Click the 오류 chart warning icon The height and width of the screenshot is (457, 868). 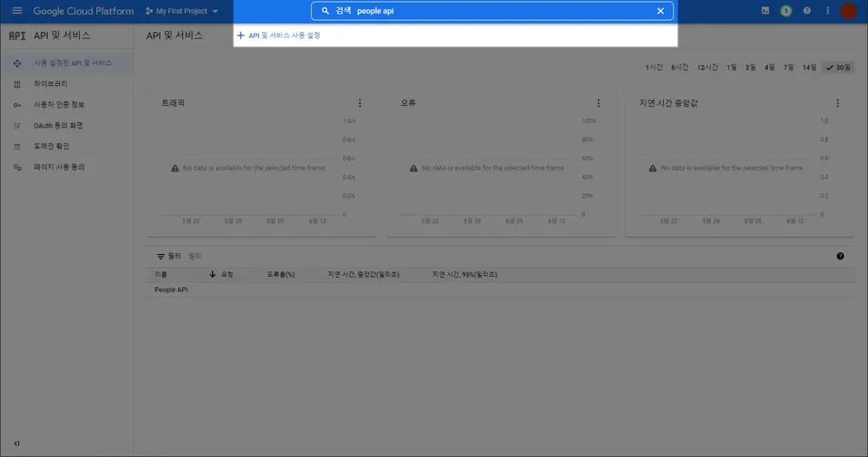(x=413, y=168)
